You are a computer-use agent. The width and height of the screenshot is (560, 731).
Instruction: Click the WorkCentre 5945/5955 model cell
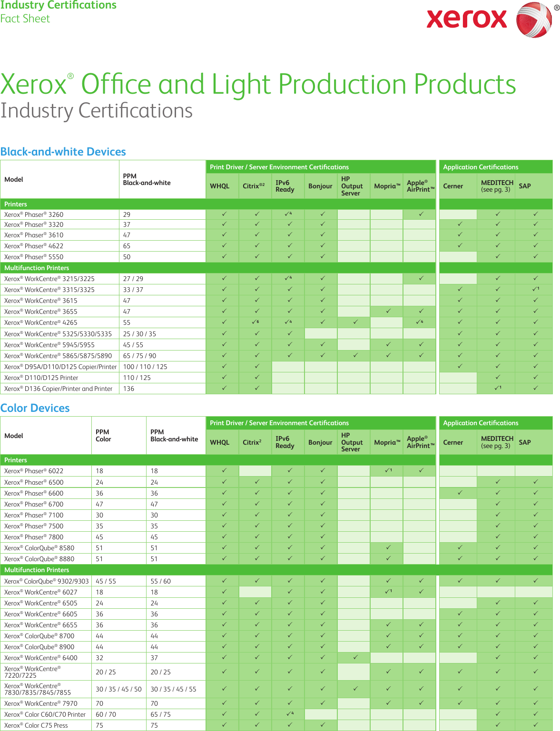60,345
